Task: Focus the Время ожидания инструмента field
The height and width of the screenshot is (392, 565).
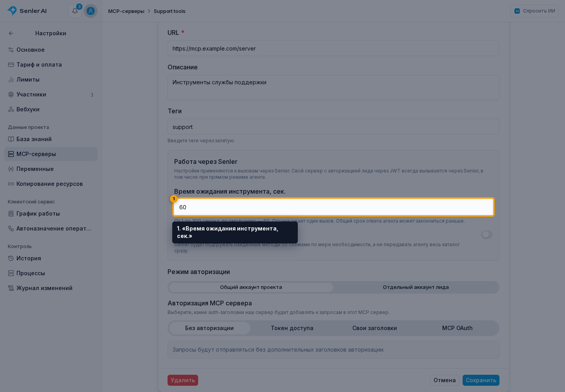Action: pyautogui.click(x=334, y=207)
